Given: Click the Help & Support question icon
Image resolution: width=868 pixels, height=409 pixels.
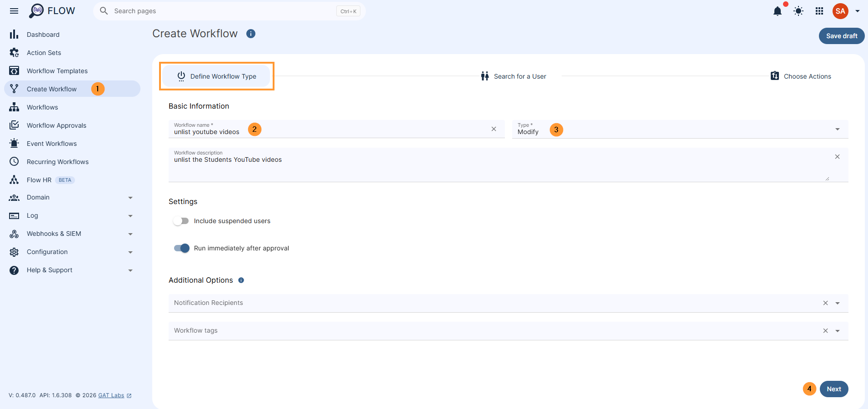Looking at the screenshot, I should tap(14, 270).
